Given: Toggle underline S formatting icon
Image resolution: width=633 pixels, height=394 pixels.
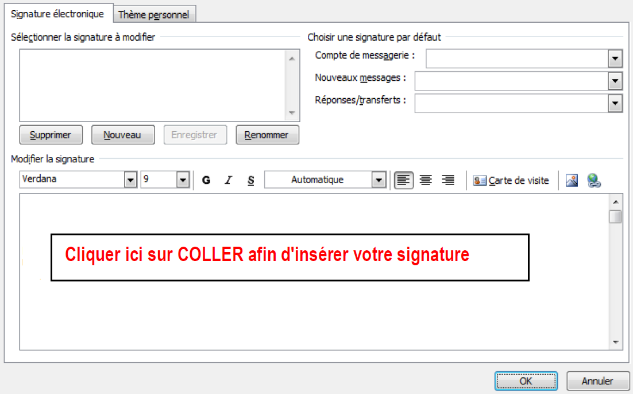Looking at the screenshot, I should (x=251, y=180).
